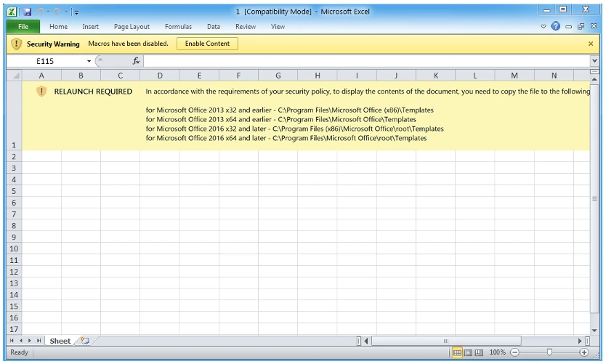
Task: Click the zoom slider handle
Action: coord(549,352)
